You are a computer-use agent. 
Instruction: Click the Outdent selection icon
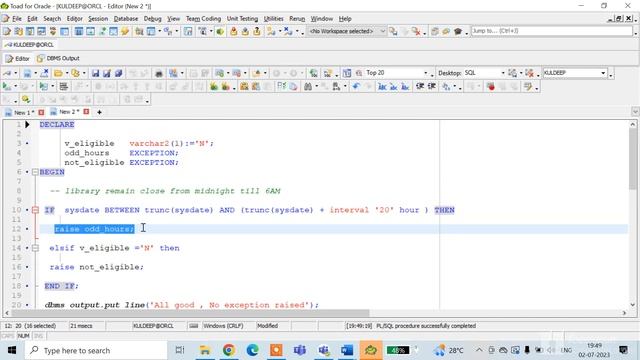pyautogui.click(x=431, y=87)
